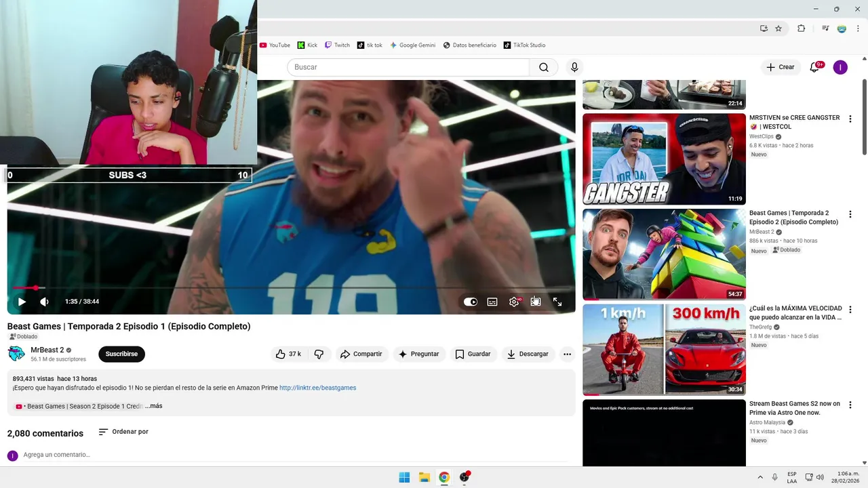Screen dimensions: 868x488
Task: Open Chrome extensions puzzle icon
Action: tap(801, 28)
